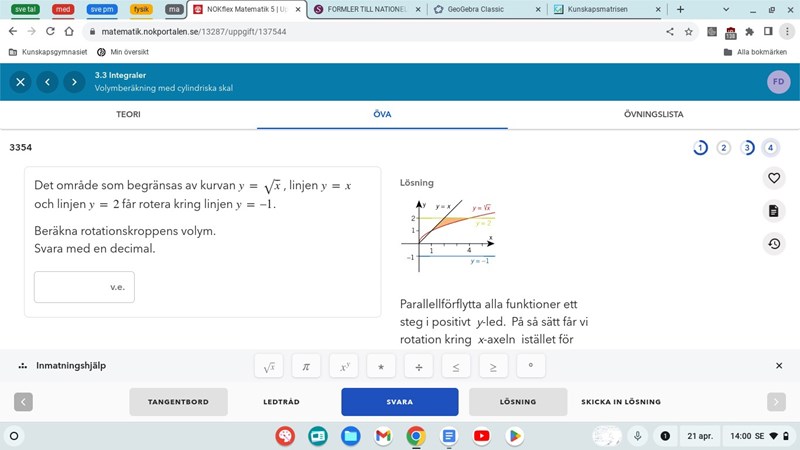Image resolution: width=800 pixels, height=450 pixels.
Task: Switch to the ÖVNINGSLISTA tab
Action: pyautogui.click(x=653, y=114)
